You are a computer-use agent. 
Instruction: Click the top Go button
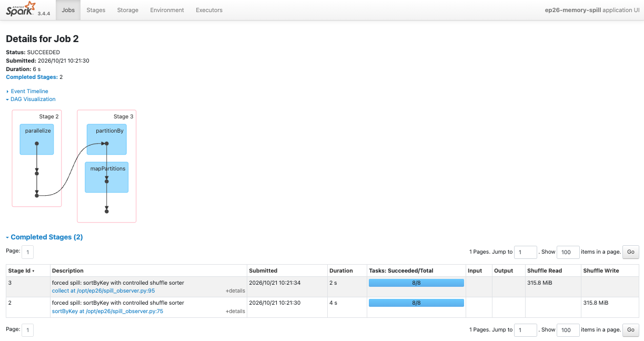pyautogui.click(x=630, y=252)
